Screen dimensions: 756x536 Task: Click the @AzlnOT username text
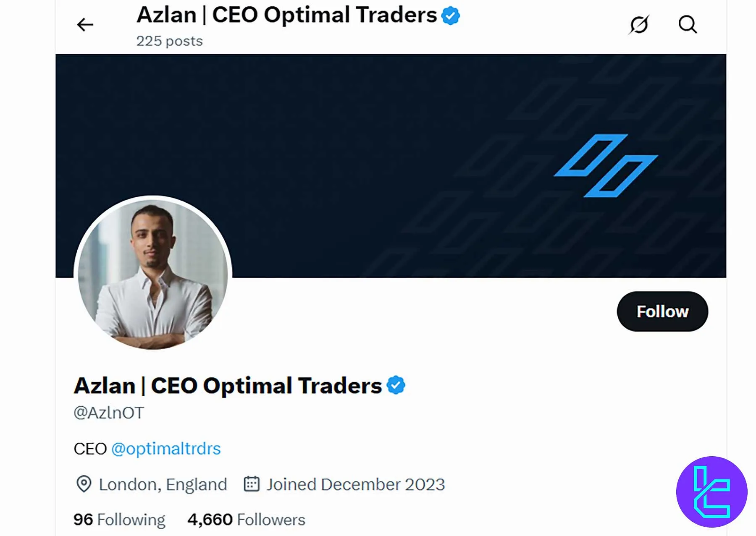click(x=109, y=413)
